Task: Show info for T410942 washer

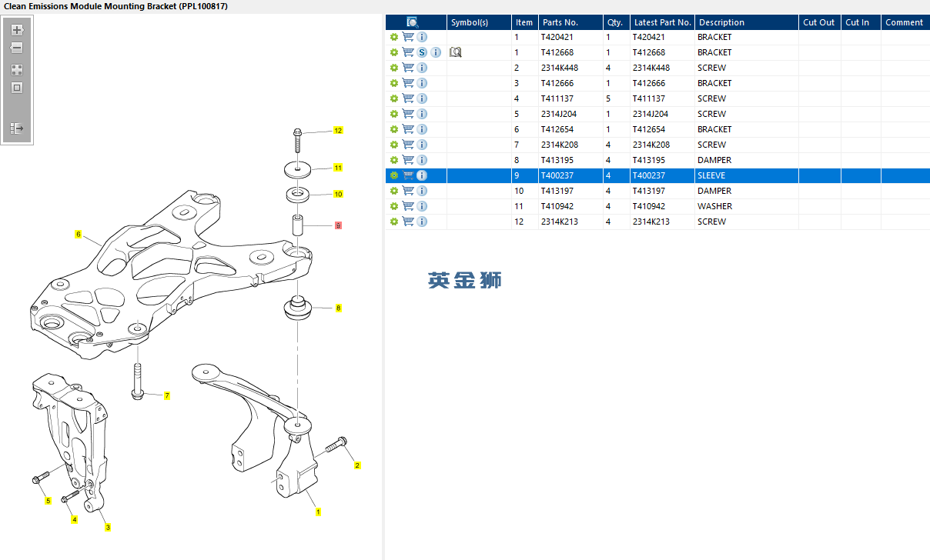Action: (422, 206)
